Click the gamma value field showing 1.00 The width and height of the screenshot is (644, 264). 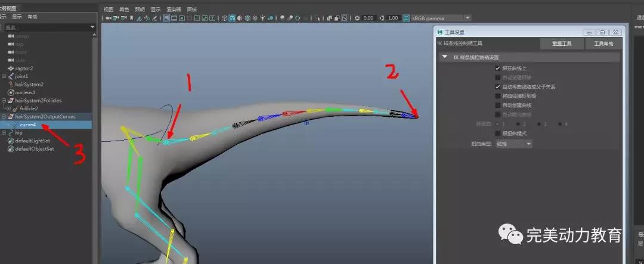click(392, 18)
